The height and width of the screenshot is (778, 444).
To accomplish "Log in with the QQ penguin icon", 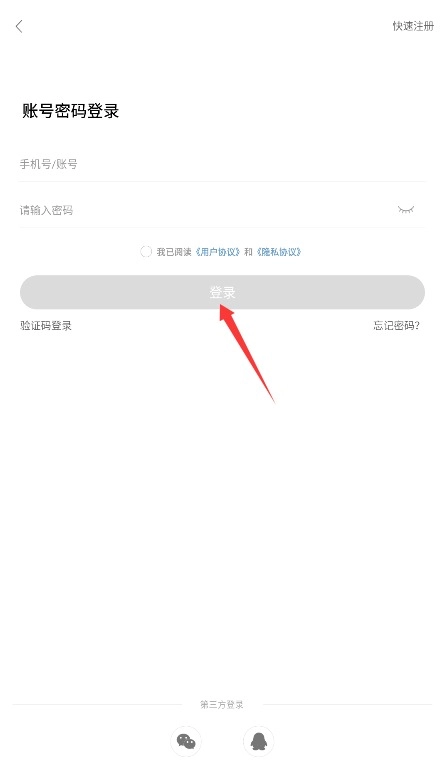I will point(258,741).
